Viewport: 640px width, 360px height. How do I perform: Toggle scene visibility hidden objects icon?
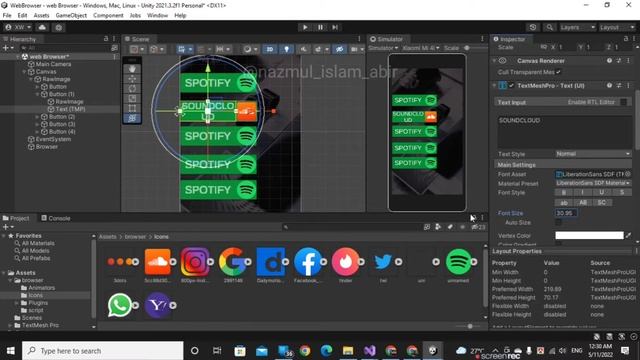[339, 49]
